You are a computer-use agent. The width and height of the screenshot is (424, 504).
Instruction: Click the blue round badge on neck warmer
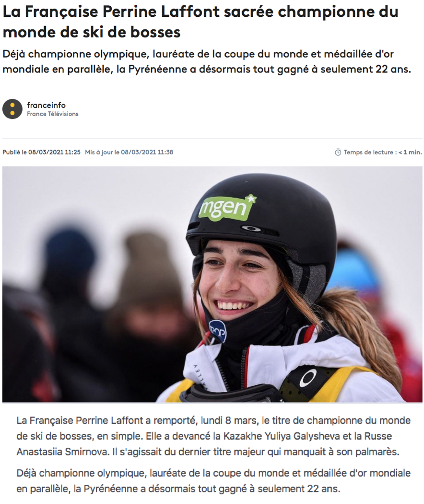pos(218,332)
